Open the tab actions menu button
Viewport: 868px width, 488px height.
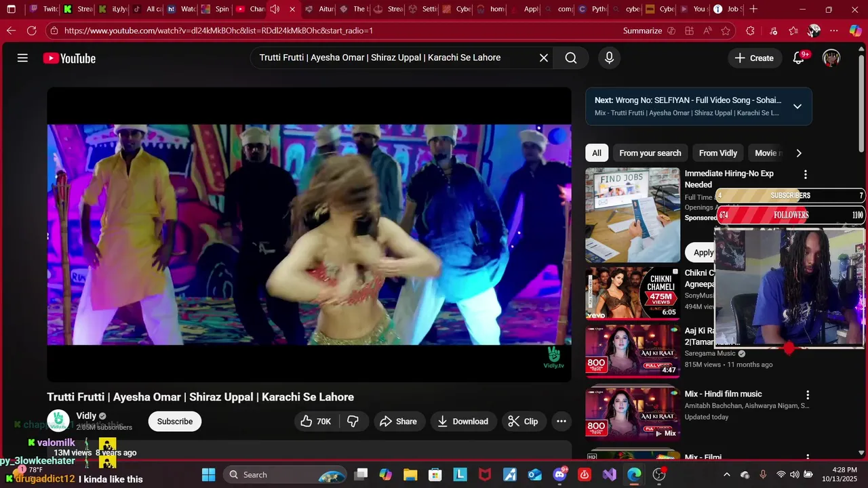pyautogui.click(x=11, y=9)
